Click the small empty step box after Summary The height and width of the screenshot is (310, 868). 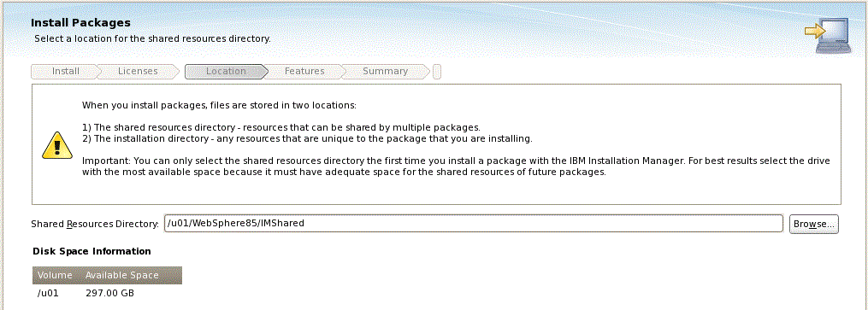[437, 72]
